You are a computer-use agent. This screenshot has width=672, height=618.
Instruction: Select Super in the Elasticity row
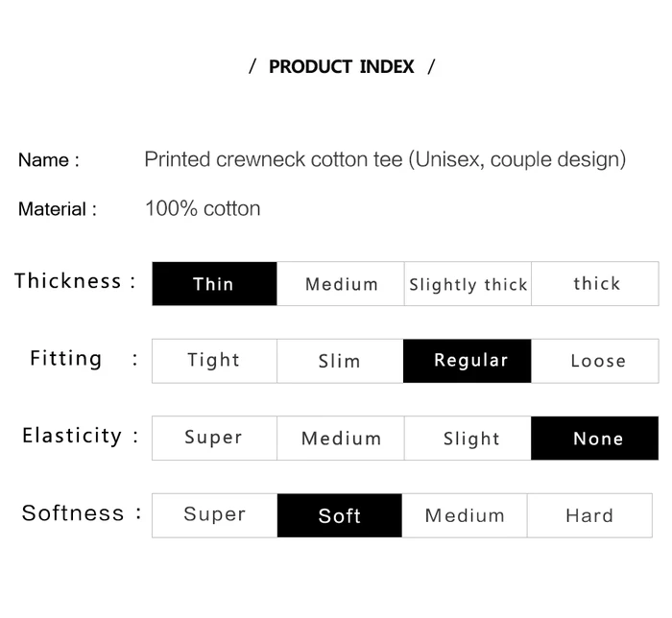coord(214,438)
